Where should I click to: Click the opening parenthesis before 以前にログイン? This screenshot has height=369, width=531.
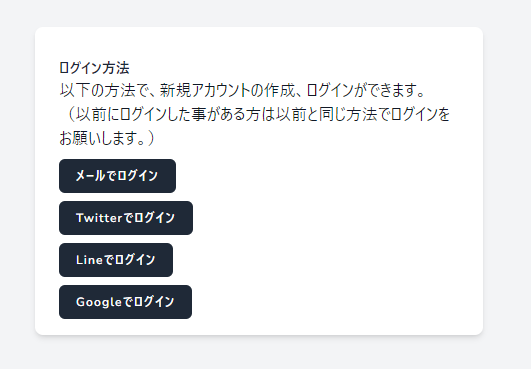tap(70, 114)
